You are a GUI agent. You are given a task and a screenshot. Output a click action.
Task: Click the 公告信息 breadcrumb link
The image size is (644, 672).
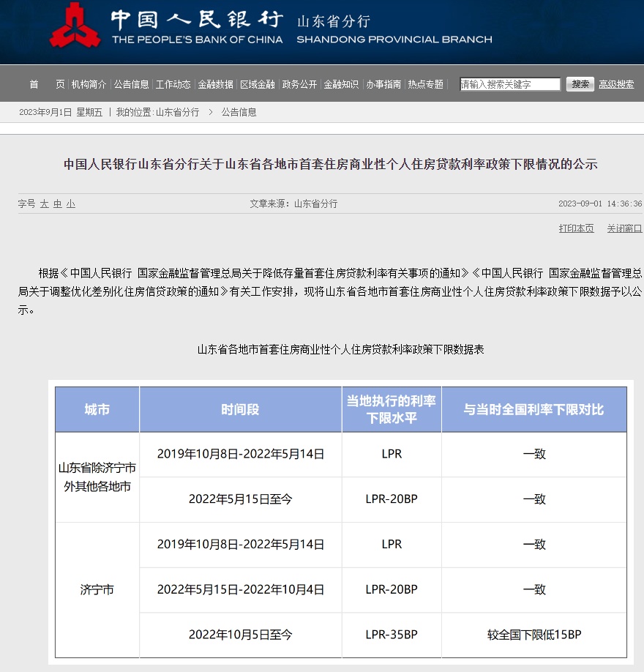[x=239, y=112]
